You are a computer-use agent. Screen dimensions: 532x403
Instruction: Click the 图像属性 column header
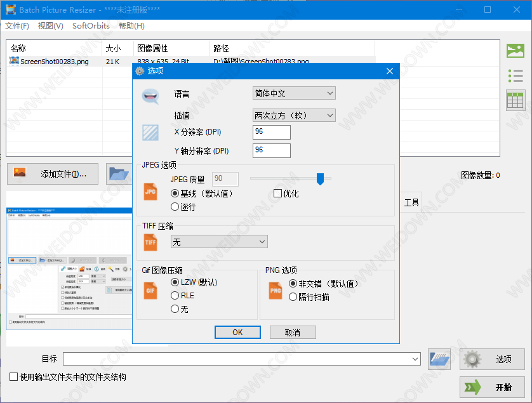point(171,48)
